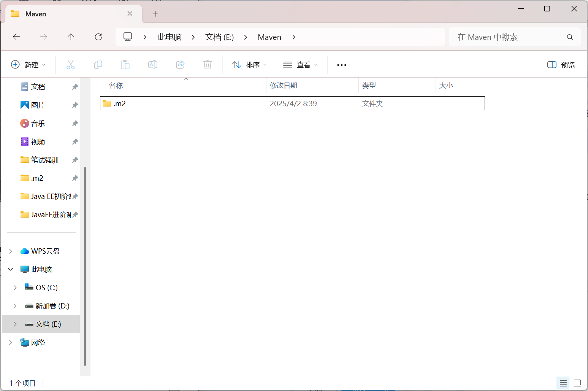The image size is (588, 391).
Task: Go back to previous folder
Action: 16,37
